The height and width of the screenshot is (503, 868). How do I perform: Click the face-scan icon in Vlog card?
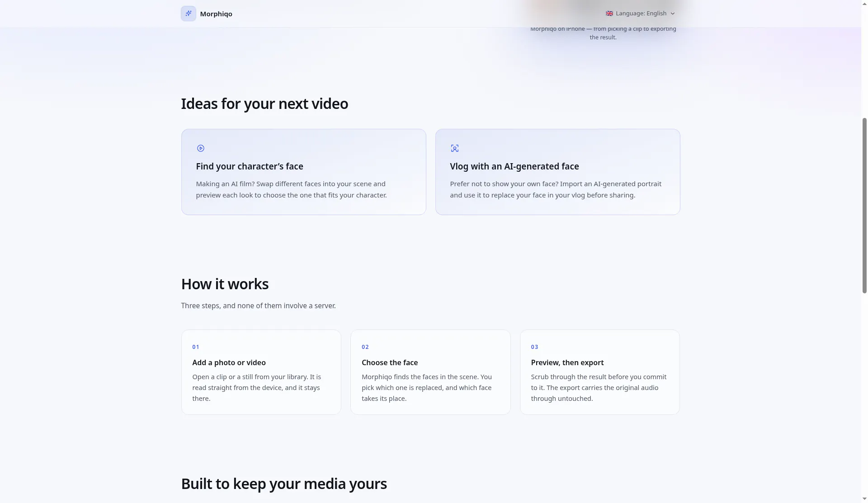pyautogui.click(x=455, y=148)
